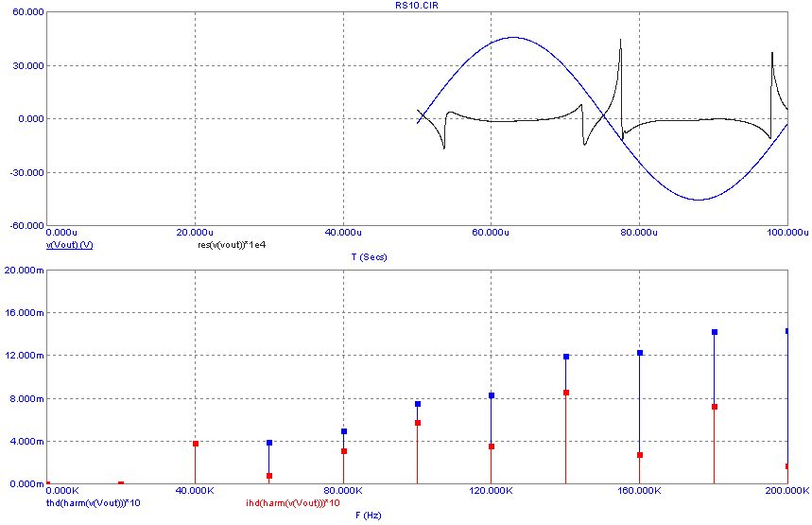Image resolution: width=812 pixels, height=525 pixels.
Task: Click the 120.000K frequency axis label
Action: click(491, 491)
